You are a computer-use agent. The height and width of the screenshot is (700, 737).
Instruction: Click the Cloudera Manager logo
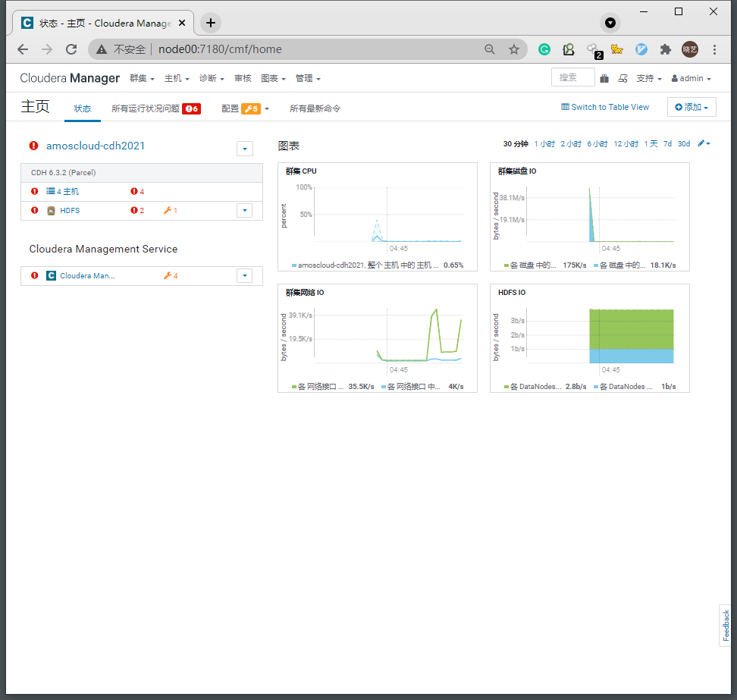[x=70, y=78]
